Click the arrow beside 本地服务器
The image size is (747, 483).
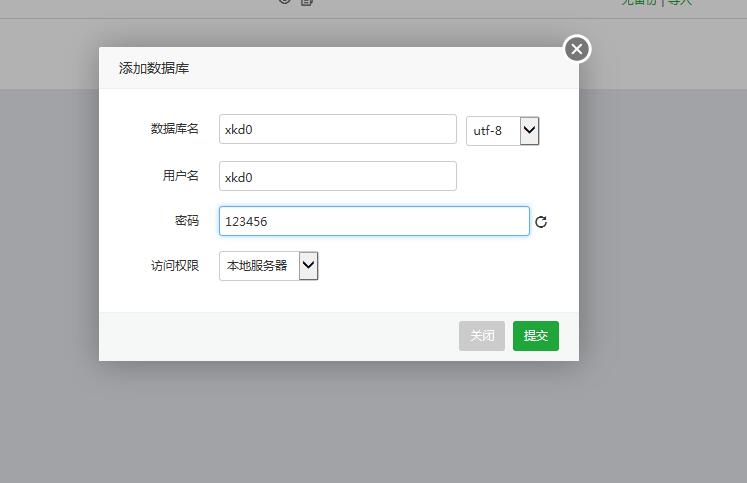(308, 266)
